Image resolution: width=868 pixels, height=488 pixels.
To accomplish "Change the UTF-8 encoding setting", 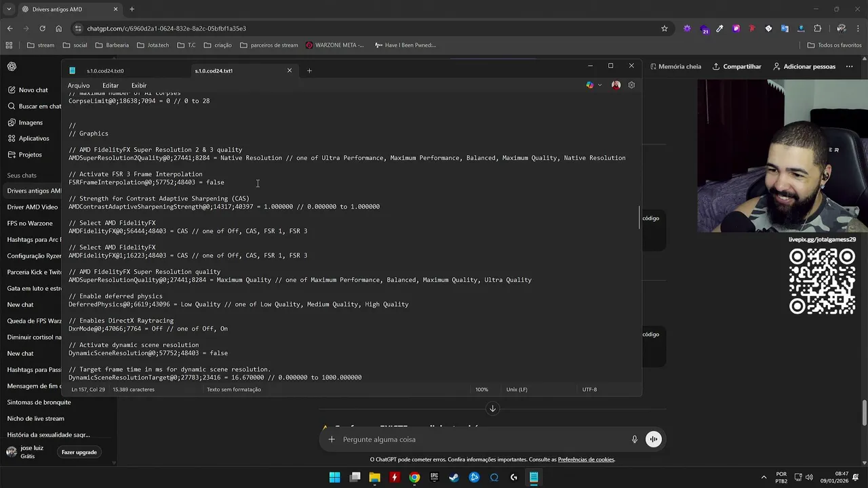I will pos(589,390).
